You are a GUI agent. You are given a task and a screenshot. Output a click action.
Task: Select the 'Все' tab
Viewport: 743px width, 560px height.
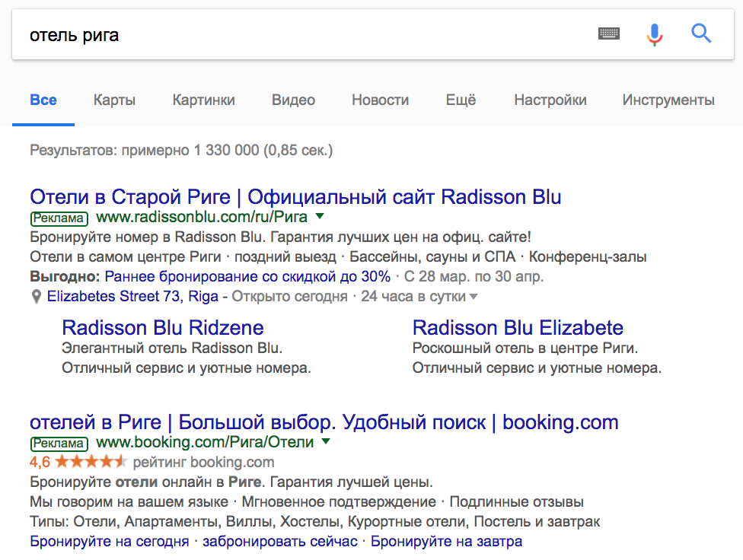point(43,100)
